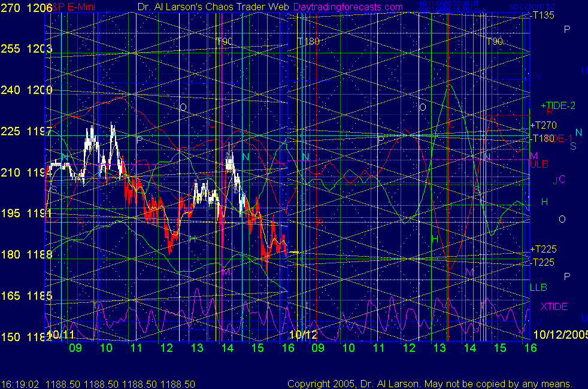Click the "1197" price axis label
The width and height of the screenshot is (588, 389).
point(40,131)
